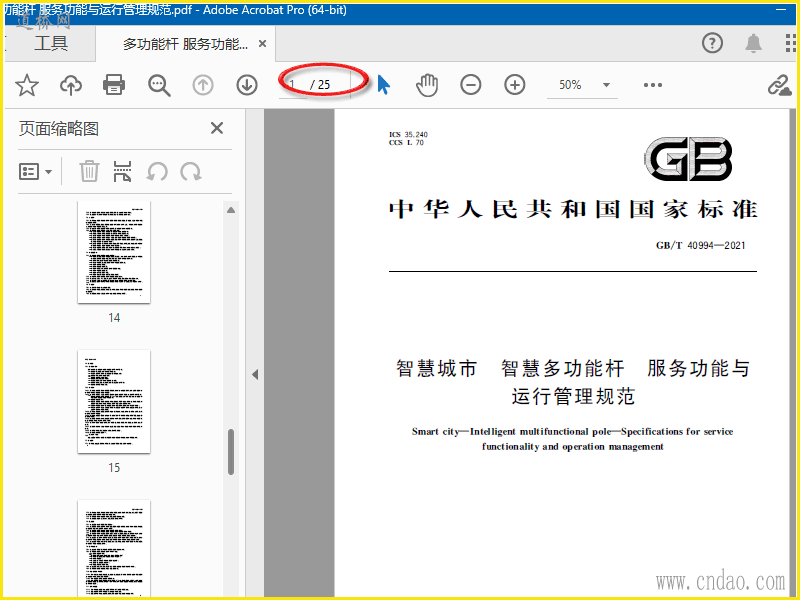Viewport: 800px width, 600px height.
Task: Click scroll-up arrow in thumbnail panel
Action: click(231, 210)
